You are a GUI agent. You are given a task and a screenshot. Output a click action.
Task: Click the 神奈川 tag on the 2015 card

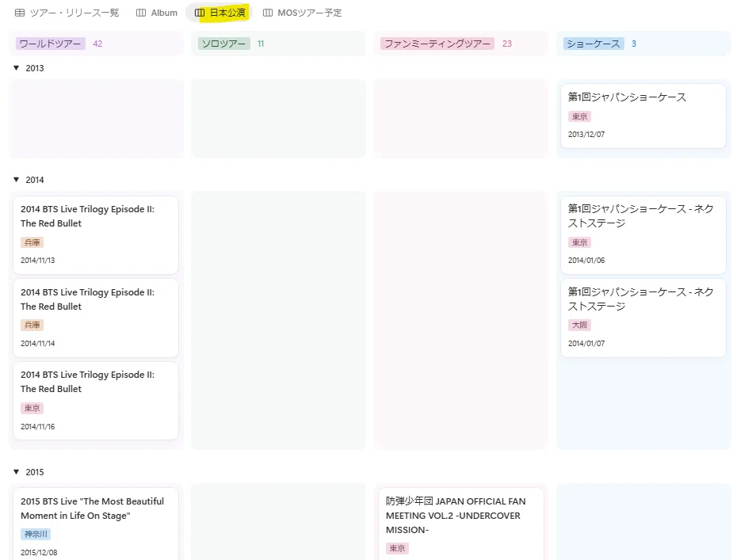pyautogui.click(x=36, y=534)
